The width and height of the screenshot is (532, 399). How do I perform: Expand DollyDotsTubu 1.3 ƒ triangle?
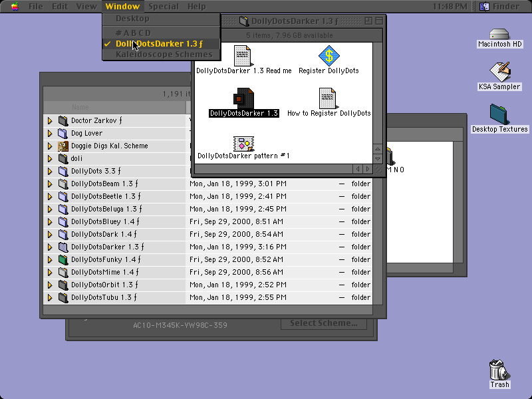click(x=50, y=297)
